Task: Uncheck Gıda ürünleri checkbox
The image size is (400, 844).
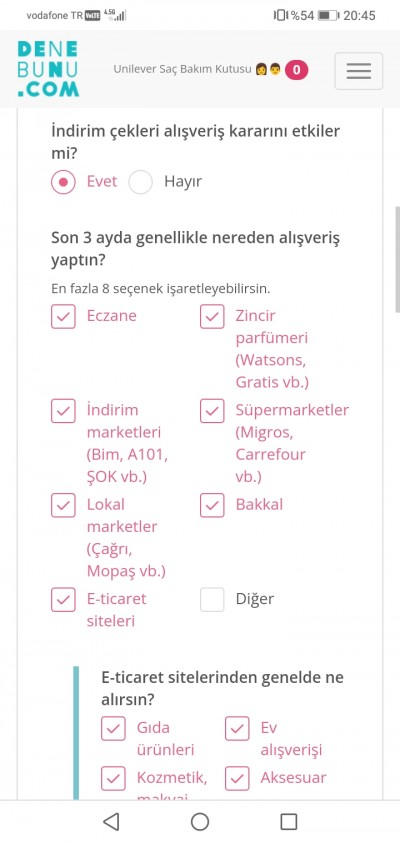Action: [x=113, y=728]
